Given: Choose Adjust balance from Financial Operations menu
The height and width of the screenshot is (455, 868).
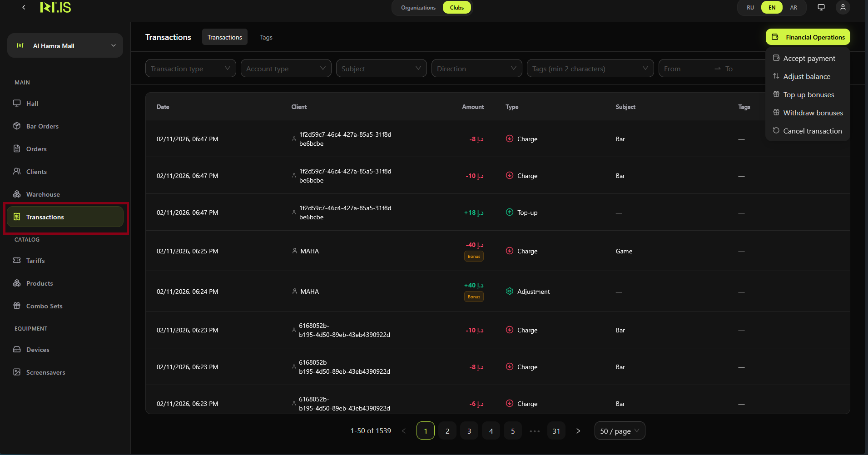Looking at the screenshot, I should [x=806, y=76].
